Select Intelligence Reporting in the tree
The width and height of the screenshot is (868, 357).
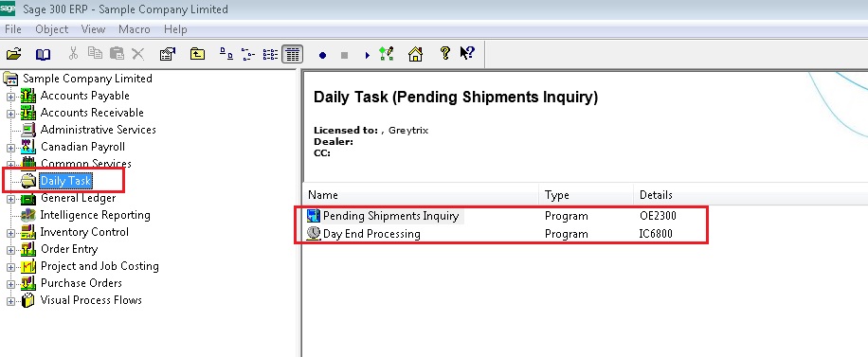95,215
